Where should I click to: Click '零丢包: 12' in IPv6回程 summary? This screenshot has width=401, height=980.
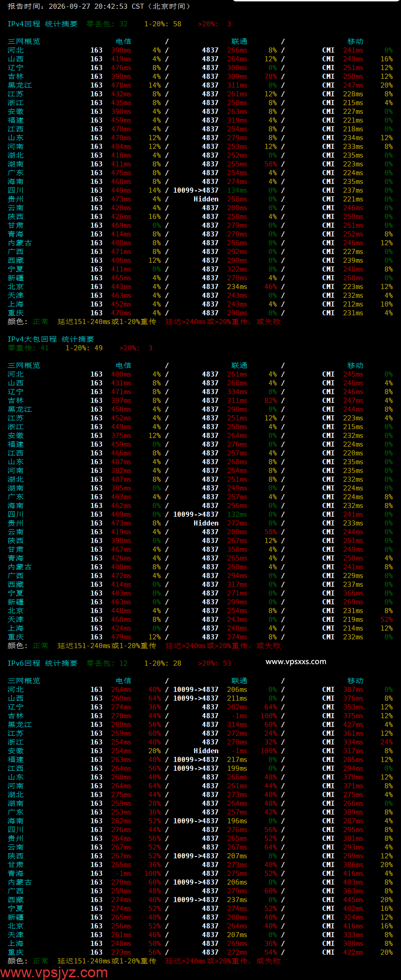(107, 663)
